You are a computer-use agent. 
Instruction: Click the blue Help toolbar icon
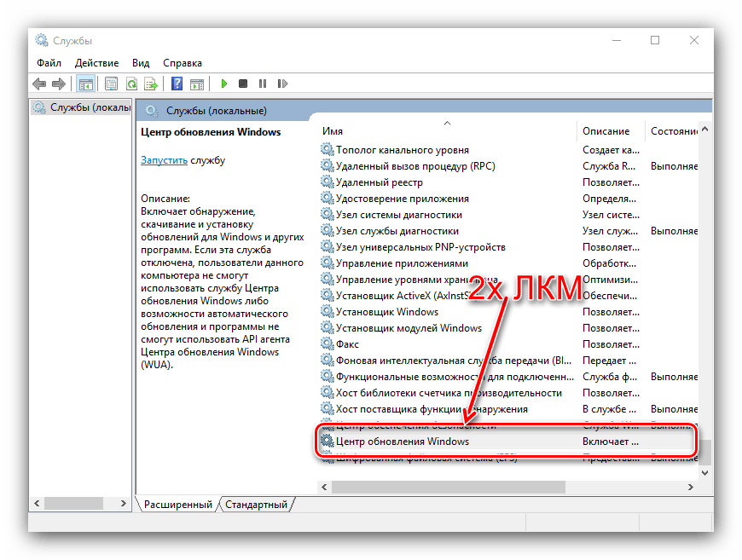pos(177,84)
